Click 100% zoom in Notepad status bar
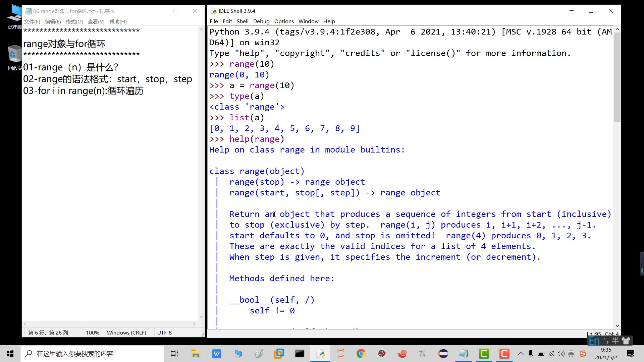Viewport: 644px width, 362px height. 93,333
